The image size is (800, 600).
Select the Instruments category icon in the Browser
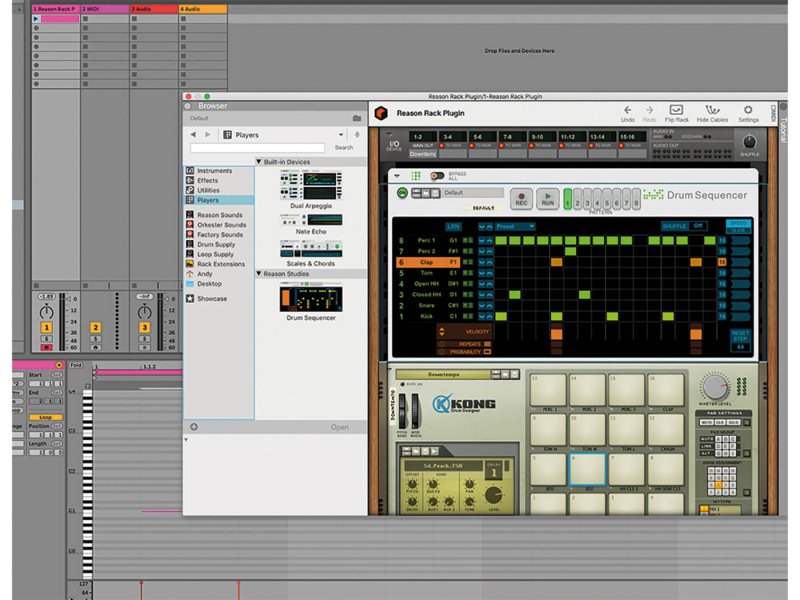pos(189,171)
